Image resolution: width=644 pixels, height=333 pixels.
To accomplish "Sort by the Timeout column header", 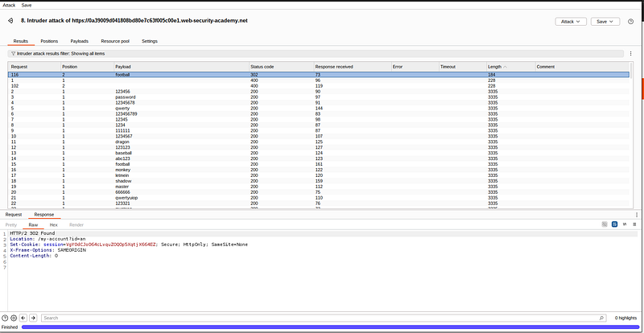I will click(x=462, y=67).
